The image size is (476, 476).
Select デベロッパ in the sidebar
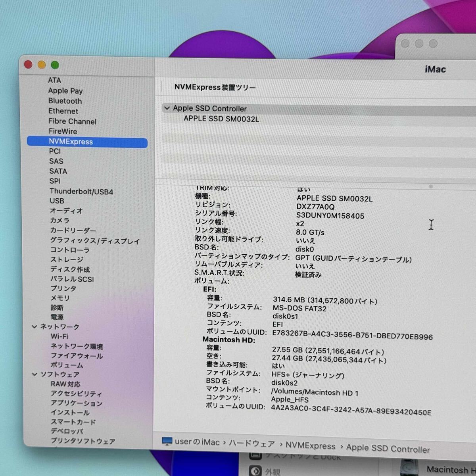tap(67, 431)
